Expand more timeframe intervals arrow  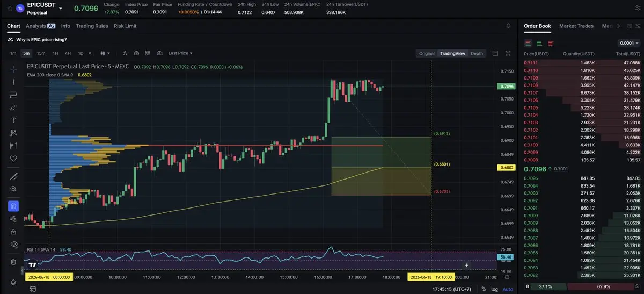point(90,53)
